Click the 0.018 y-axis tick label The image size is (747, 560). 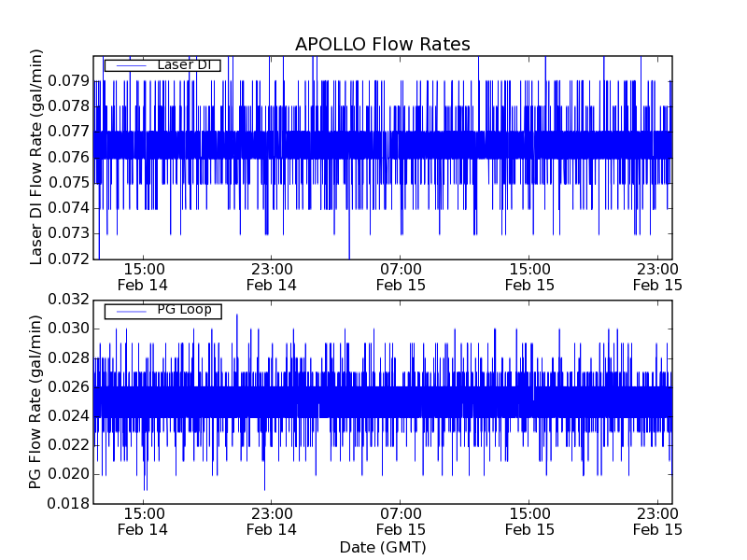(68, 503)
